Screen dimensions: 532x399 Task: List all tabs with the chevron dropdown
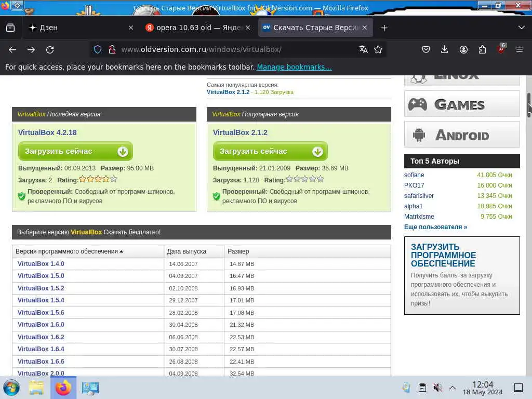pyautogui.click(x=522, y=28)
